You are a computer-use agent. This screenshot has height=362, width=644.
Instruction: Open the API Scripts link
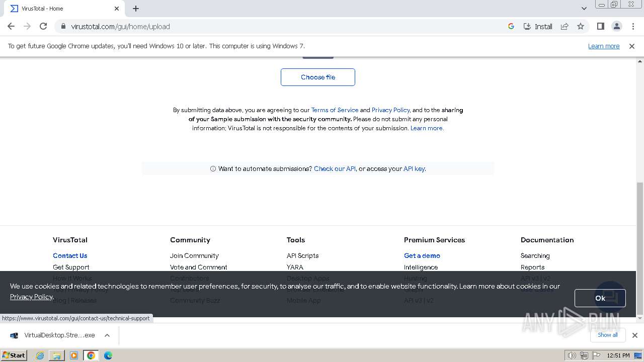pos(302,255)
